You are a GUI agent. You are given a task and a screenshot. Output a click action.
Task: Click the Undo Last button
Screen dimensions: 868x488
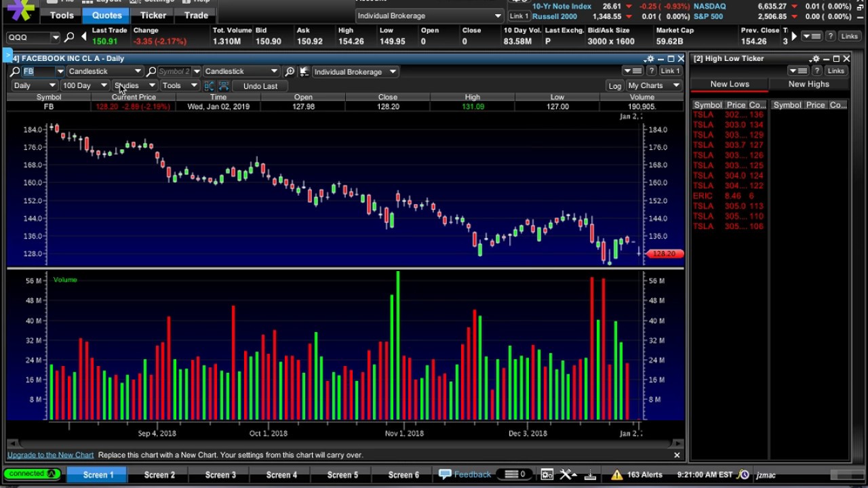coord(260,86)
